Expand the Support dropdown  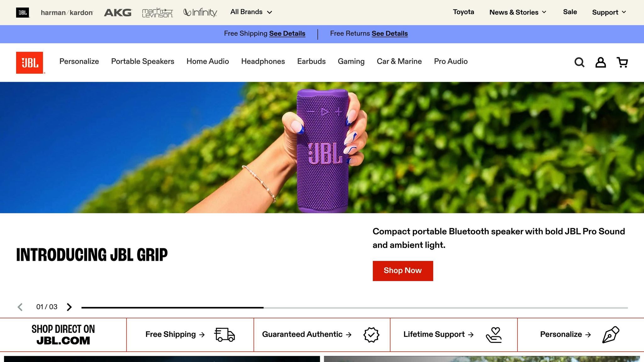coord(609,12)
